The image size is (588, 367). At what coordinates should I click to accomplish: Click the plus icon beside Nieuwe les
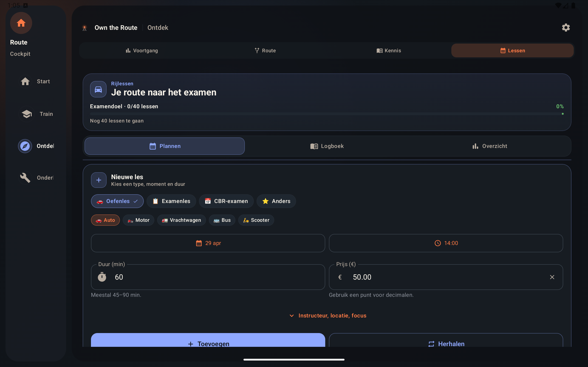pyautogui.click(x=99, y=180)
